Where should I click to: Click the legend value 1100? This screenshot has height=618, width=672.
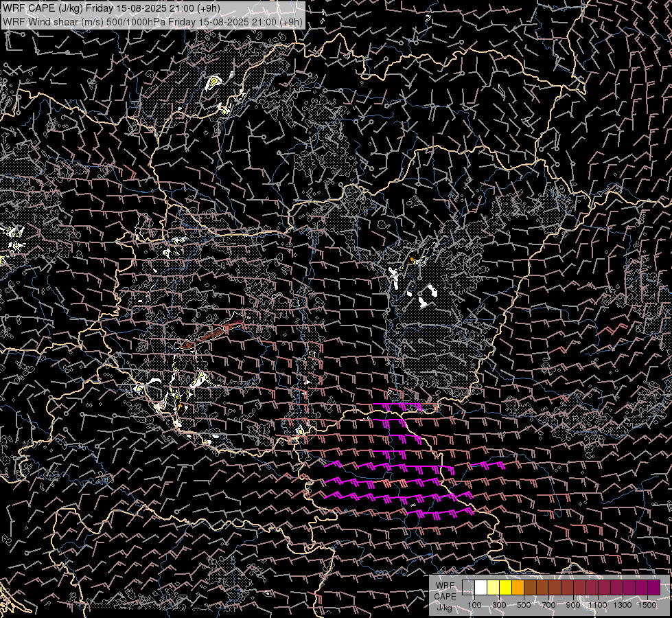tap(598, 605)
